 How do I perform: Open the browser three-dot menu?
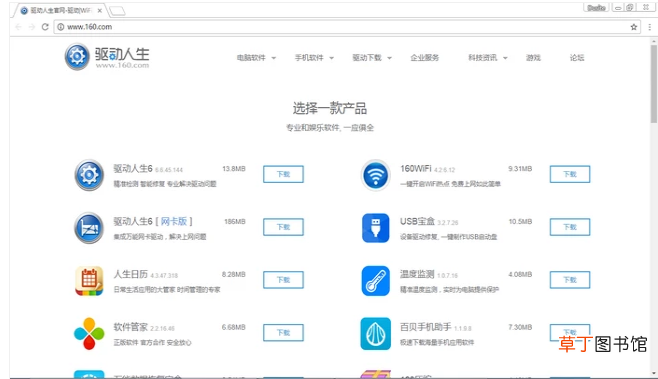point(650,27)
